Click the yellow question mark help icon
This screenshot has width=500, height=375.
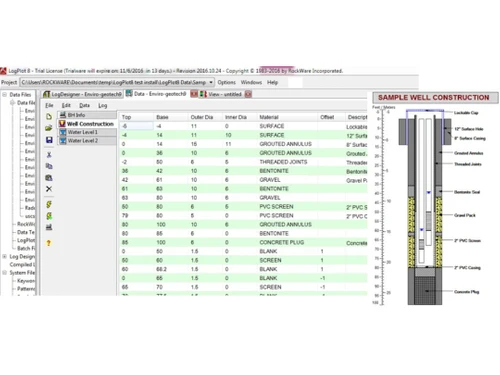point(49,243)
